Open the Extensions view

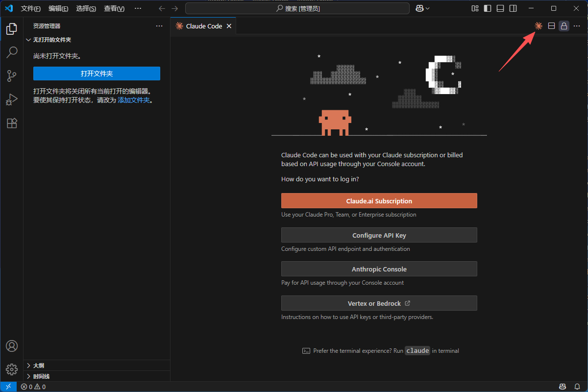pyautogui.click(x=12, y=123)
